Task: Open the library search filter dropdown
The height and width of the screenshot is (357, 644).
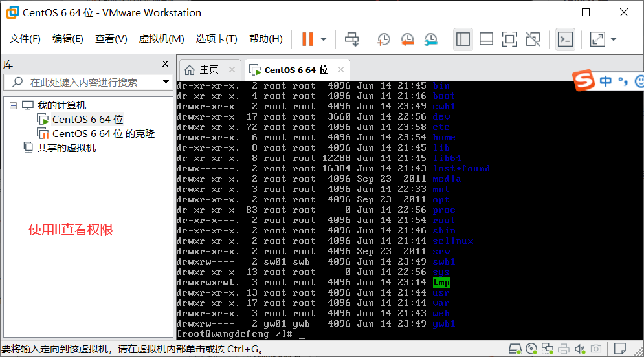Action: (166, 81)
